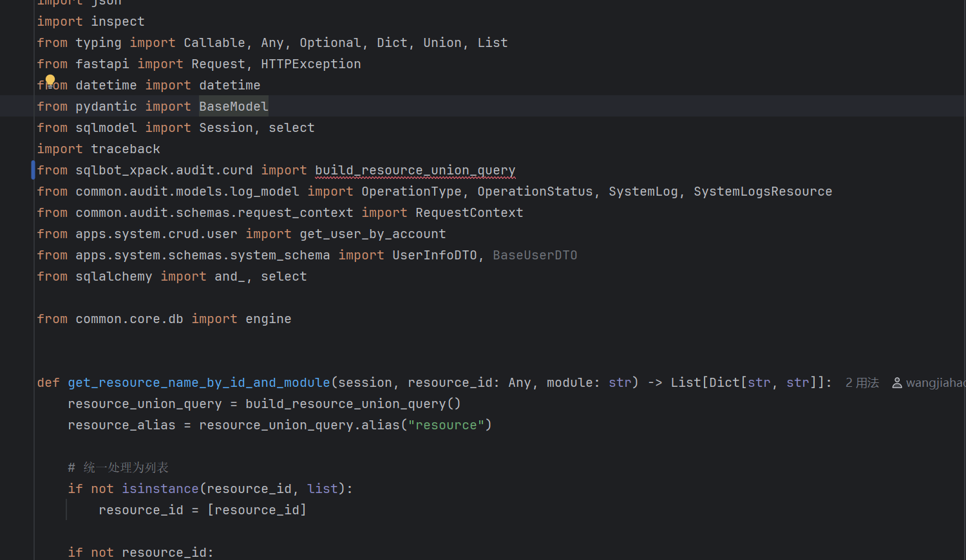Click engine in the common.core.db import
This screenshot has height=560, width=966.
(268, 319)
